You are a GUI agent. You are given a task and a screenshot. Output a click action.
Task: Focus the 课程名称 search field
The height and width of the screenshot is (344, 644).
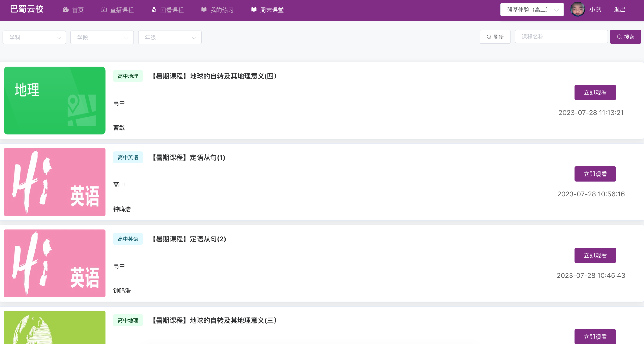tap(561, 36)
